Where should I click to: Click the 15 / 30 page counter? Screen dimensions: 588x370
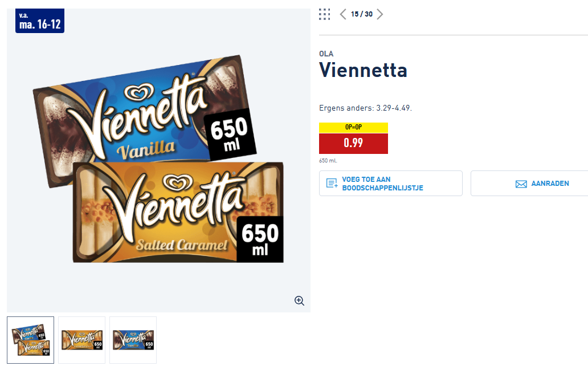click(x=361, y=14)
